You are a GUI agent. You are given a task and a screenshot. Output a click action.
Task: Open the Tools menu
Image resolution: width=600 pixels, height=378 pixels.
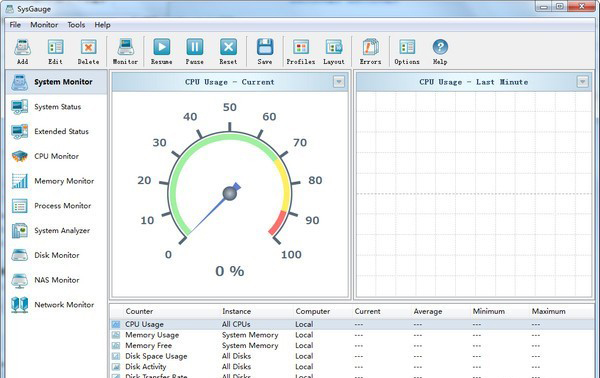pyautogui.click(x=76, y=25)
